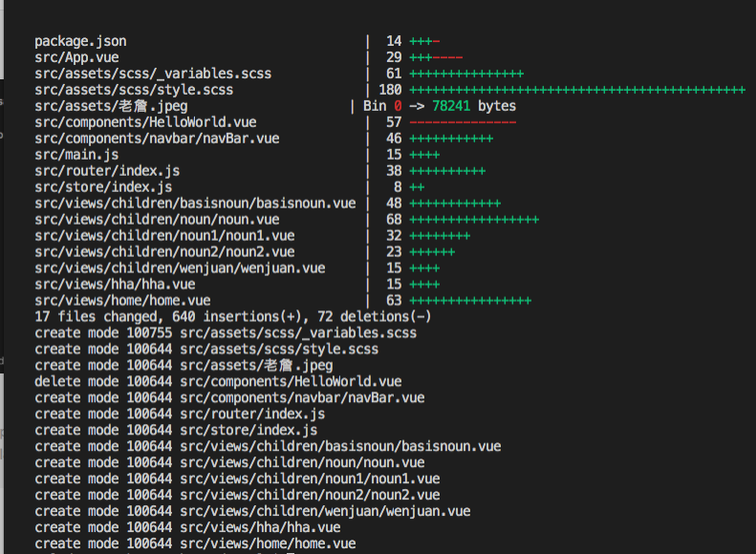Click src/views/children/noun/noun.vue in stat list
Screen dimensions: 756x554
pos(157,220)
